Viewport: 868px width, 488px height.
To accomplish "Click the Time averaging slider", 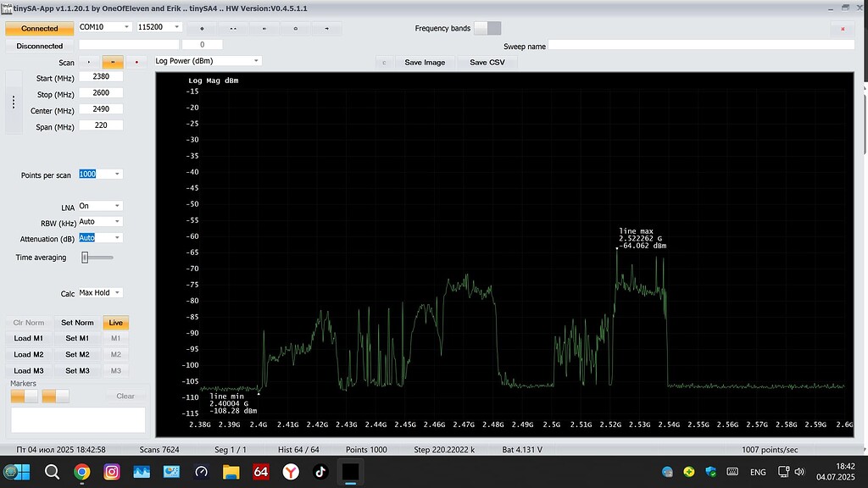I will tap(97, 258).
